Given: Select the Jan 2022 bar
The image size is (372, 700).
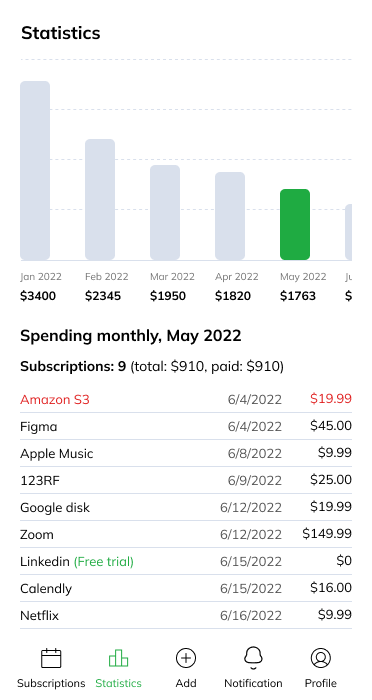Looking at the screenshot, I should coord(35,171).
